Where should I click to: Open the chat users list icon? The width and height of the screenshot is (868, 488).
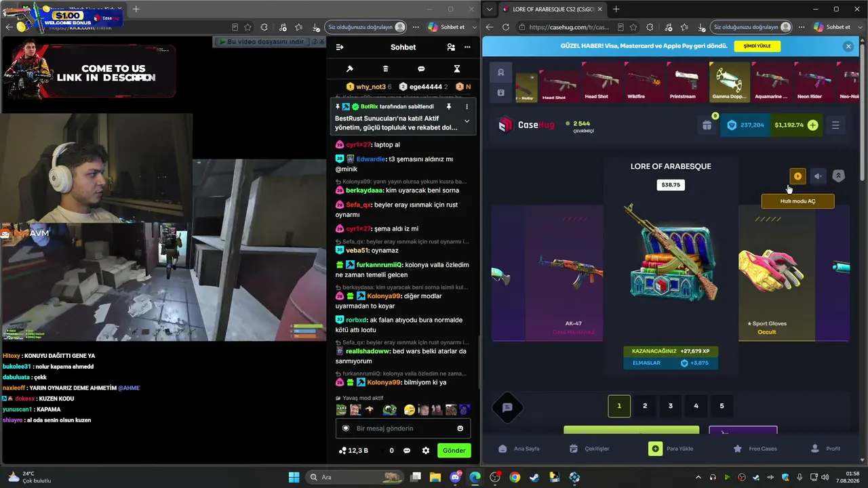[x=451, y=47]
